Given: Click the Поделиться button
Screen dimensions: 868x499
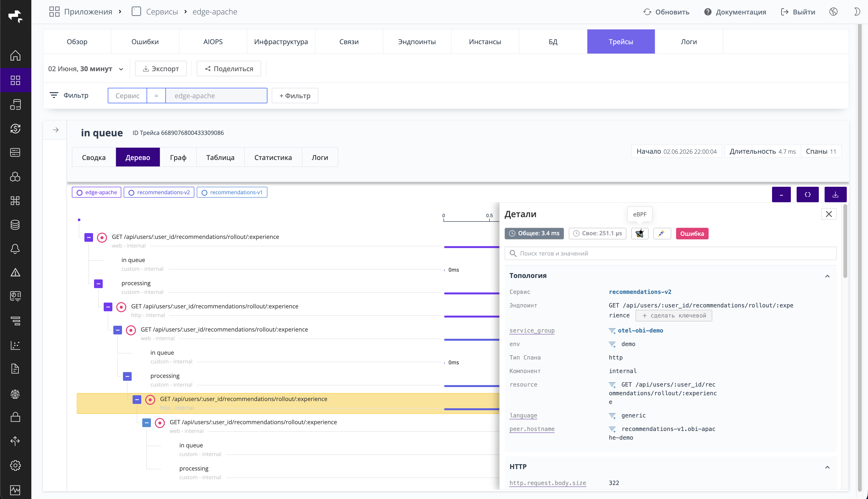Looking at the screenshot, I should 229,69.
